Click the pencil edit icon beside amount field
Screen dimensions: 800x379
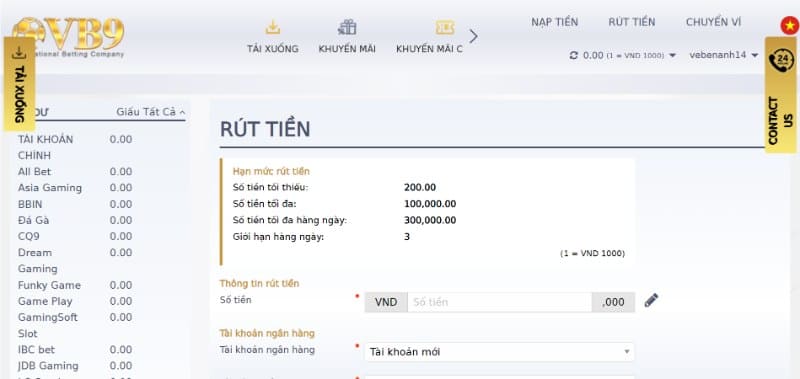651,300
